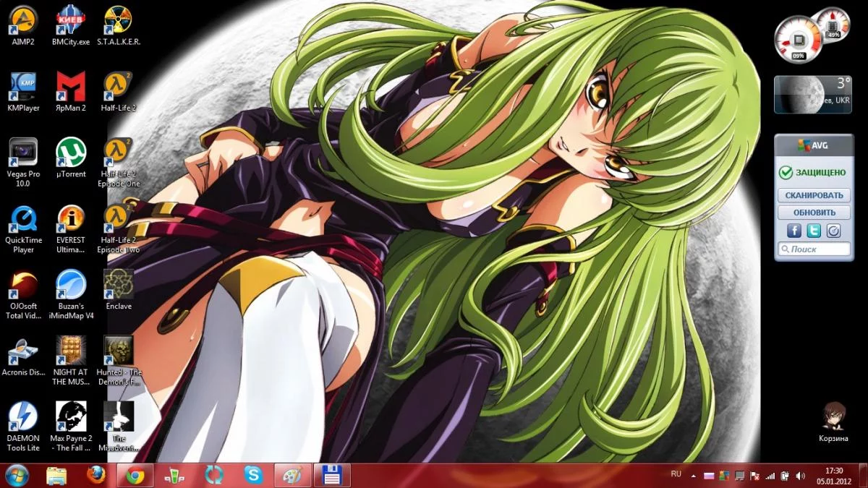Select the Half-Life 2 Episode Two icon
The image size is (868, 488).
(x=119, y=228)
